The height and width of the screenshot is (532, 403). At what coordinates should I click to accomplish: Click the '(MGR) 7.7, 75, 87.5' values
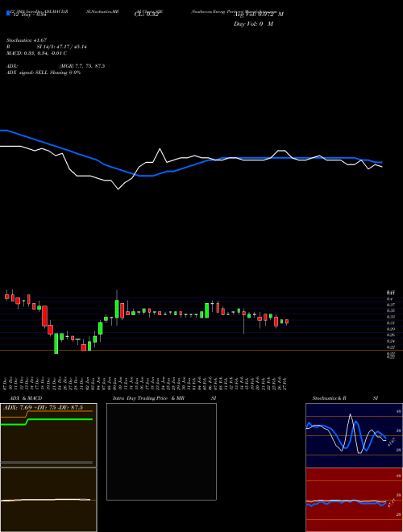[82, 66]
